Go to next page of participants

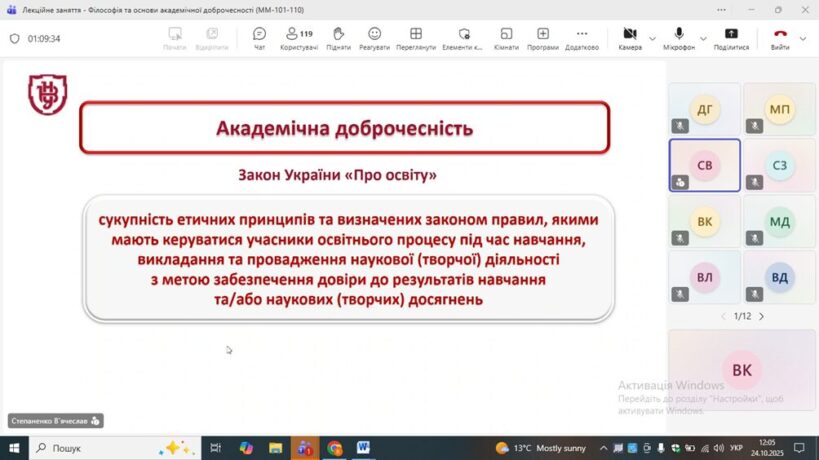pos(761,316)
